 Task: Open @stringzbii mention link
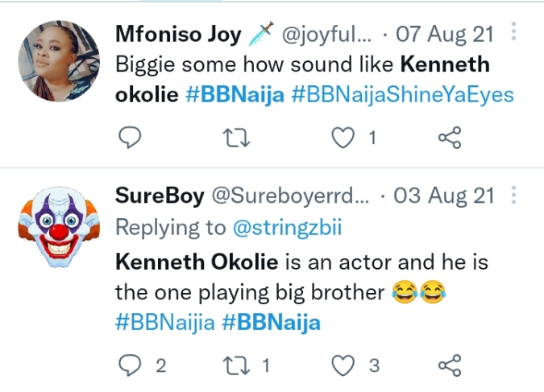[287, 228]
